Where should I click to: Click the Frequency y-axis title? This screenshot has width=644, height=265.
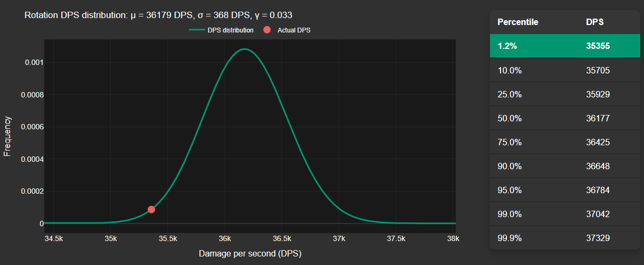tap(7, 136)
